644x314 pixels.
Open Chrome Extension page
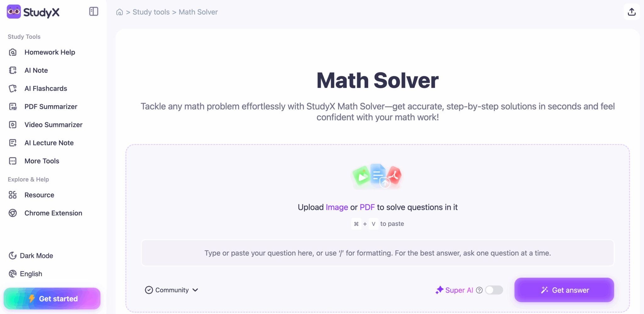click(53, 213)
